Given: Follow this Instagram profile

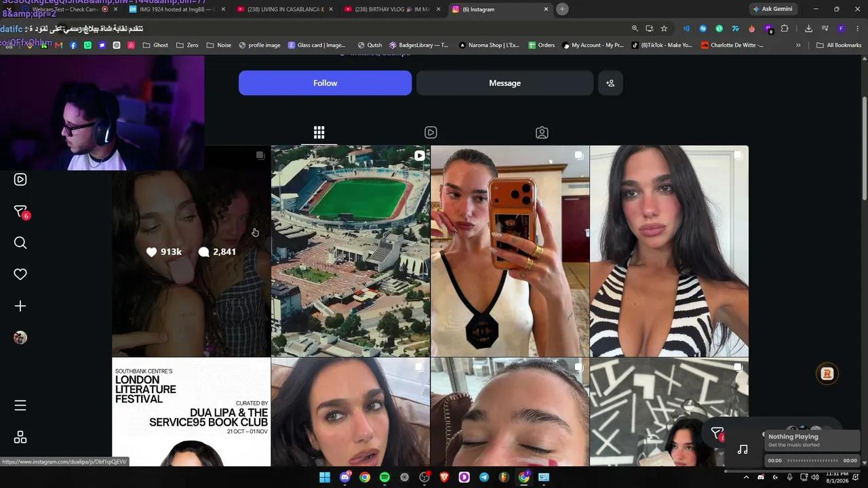Looking at the screenshot, I should point(325,83).
